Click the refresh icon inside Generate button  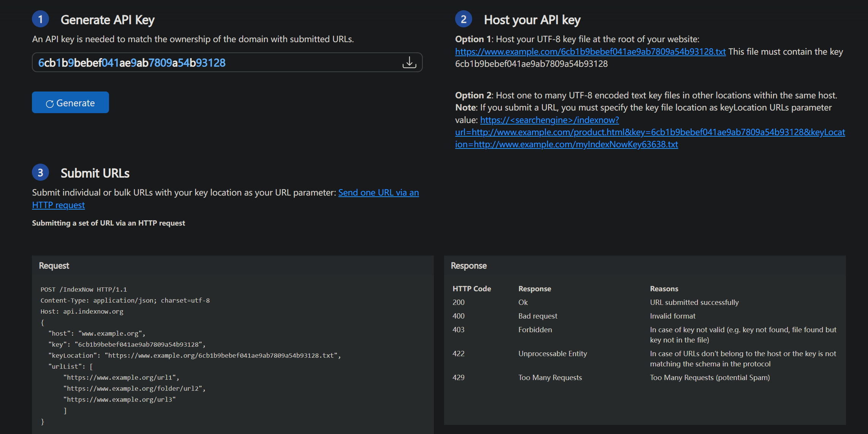click(49, 104)
